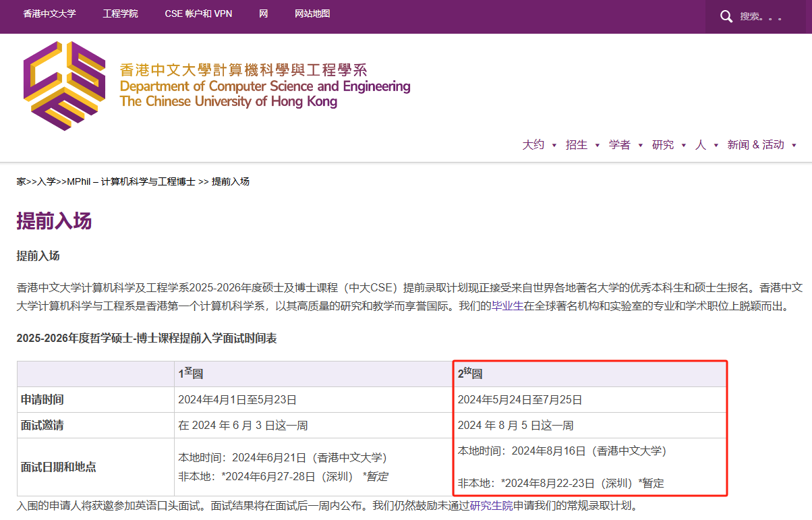
Task: Open the 香港中文大学 top link
Action: click(49, 13)
